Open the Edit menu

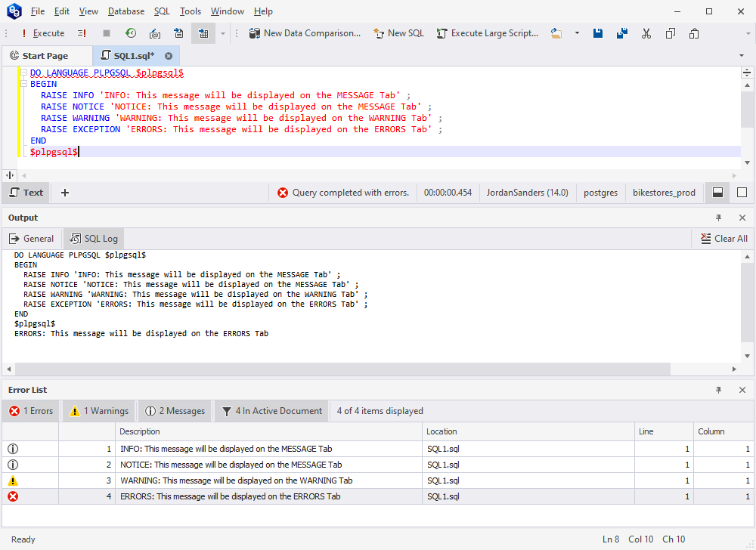62,11
